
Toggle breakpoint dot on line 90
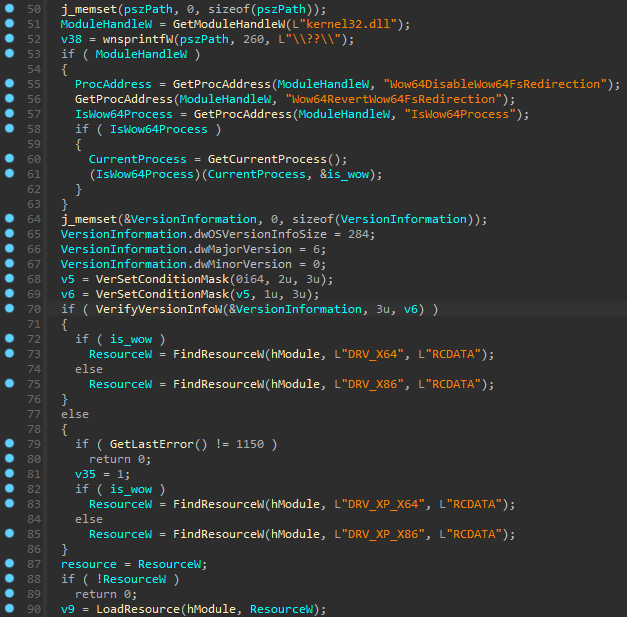(9, 608)
